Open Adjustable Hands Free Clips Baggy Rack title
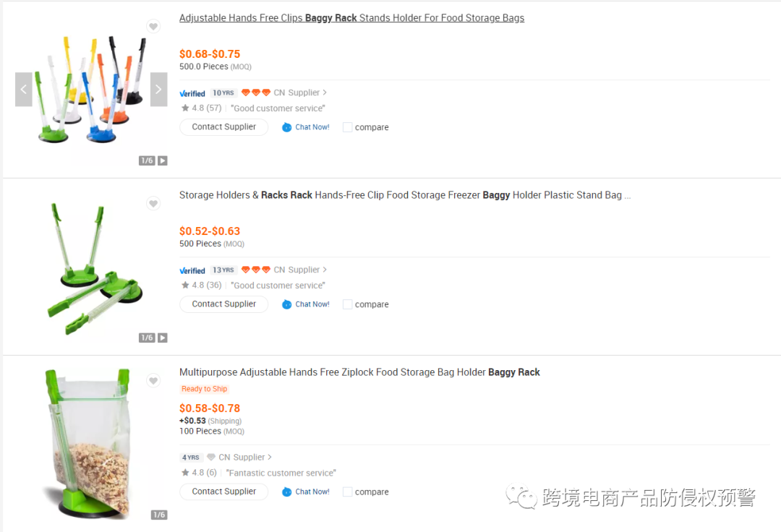This screenshot has height=532, width=781. [x=351, y=18]
